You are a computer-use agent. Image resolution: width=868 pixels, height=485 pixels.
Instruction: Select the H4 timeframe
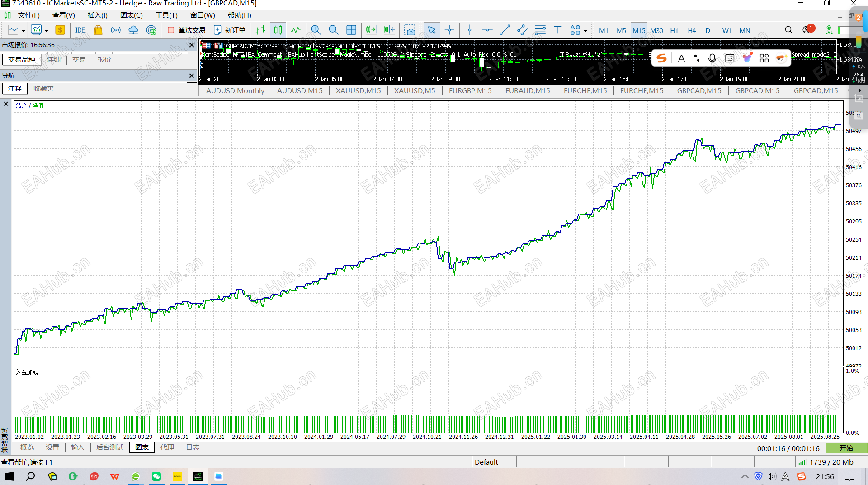click(x=692, y=30)
